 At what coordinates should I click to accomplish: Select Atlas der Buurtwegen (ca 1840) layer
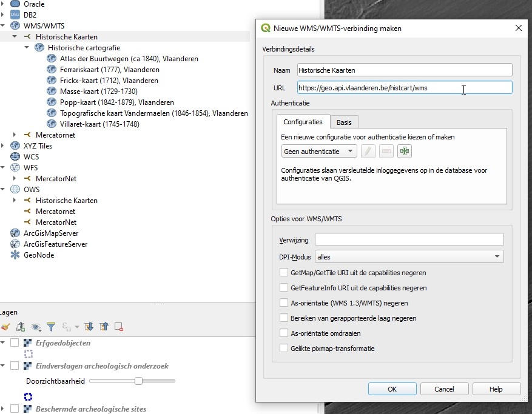click(x=129, y=59)
